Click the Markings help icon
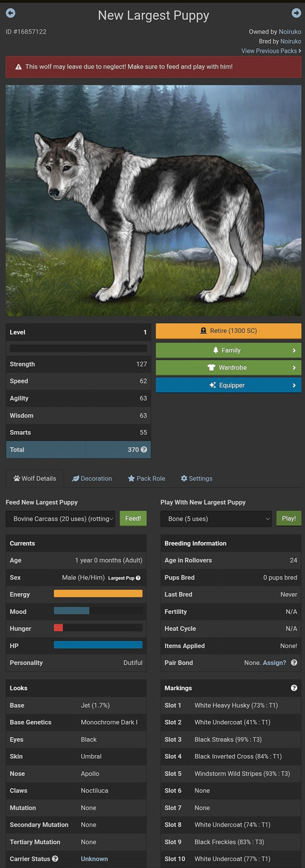Screen dimensions: 305x868 [294, 688]
